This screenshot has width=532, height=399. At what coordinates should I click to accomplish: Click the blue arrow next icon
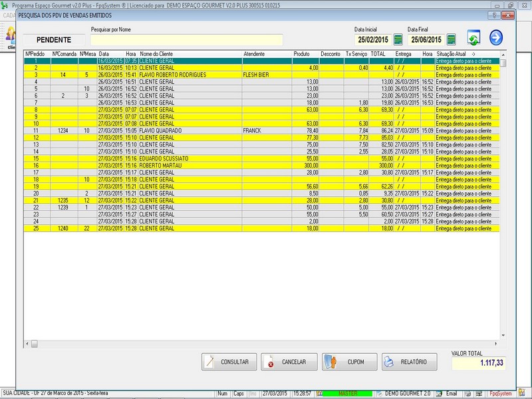pyautogui.click(x=496, y=38)
